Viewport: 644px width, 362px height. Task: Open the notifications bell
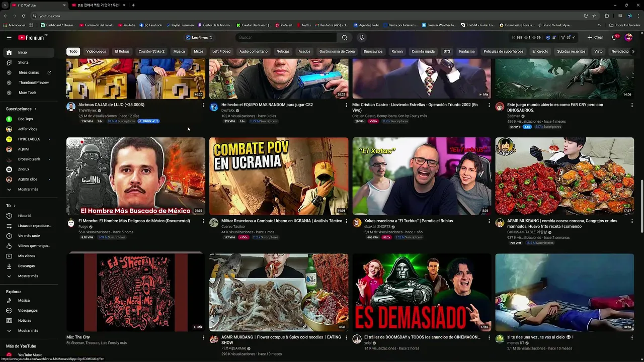tap(614, 37)
